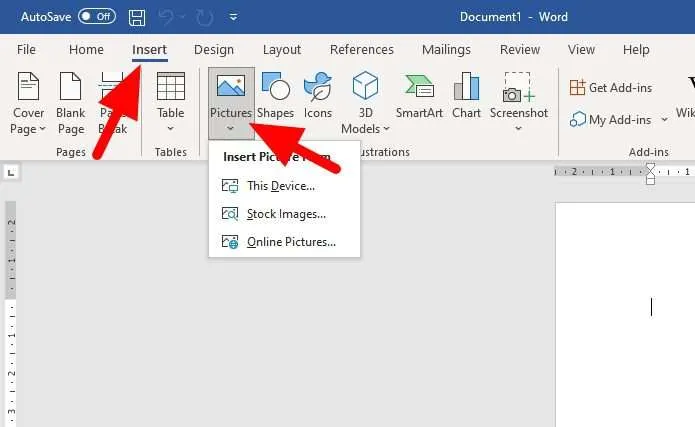Go to the Layout tab
Screen dimensions: 695x427
[282, 50]
